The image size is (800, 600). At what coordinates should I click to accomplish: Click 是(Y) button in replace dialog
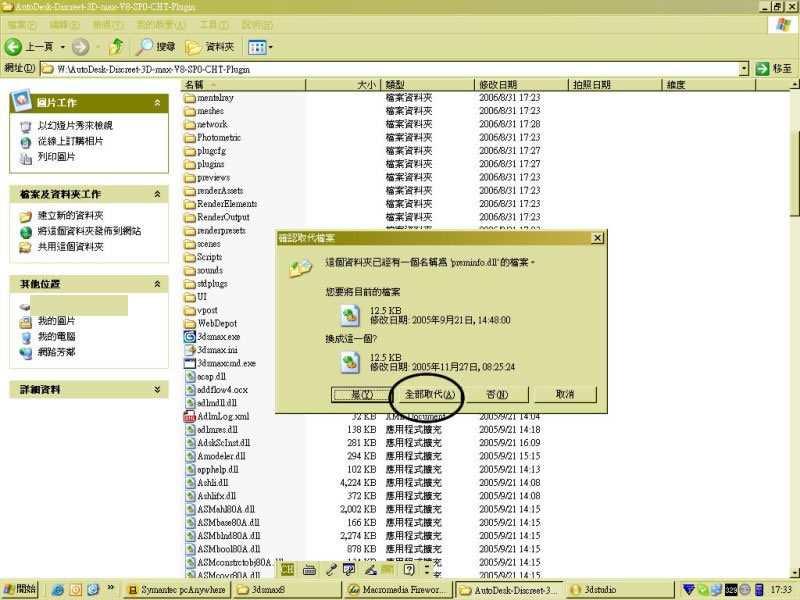coord(362,394)
